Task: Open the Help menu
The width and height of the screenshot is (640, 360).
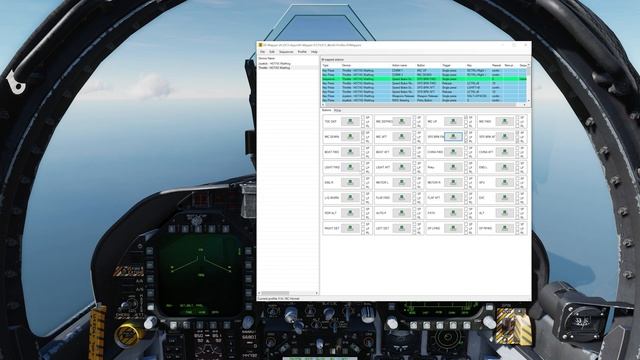Action: click(x=314, y=52)
